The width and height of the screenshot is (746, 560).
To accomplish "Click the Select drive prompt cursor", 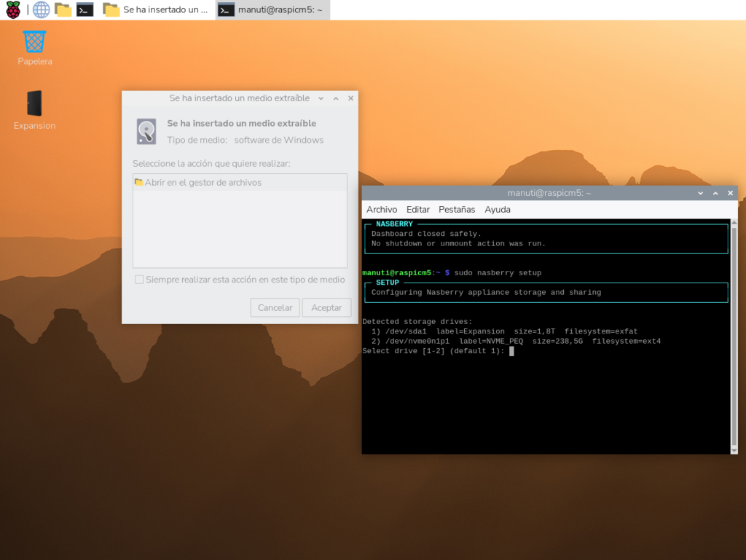I will click(x=511, y=351).
